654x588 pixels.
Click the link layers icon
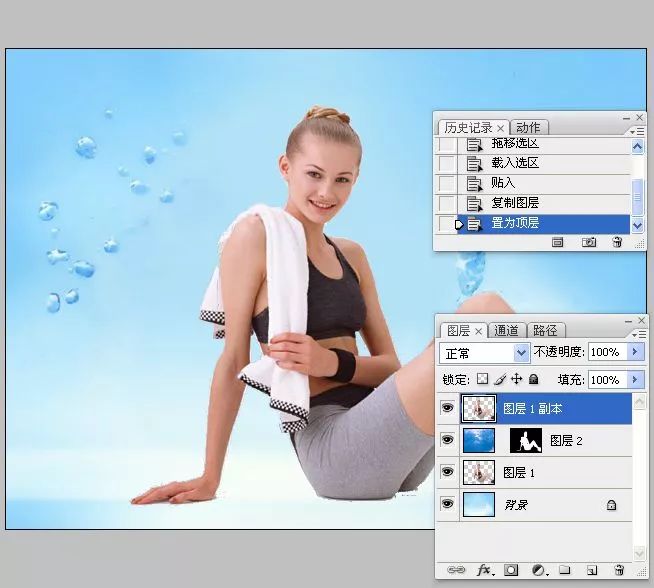[x=455, y=570]
